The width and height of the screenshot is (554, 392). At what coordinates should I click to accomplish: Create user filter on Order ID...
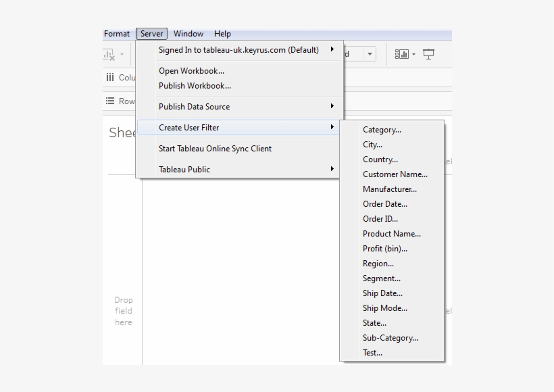point(392,219)
